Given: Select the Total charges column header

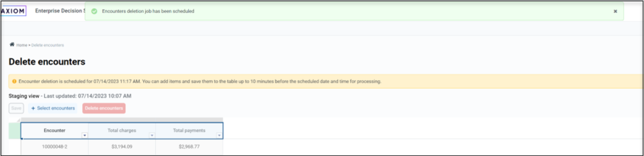Looking at the screenshot, I should (x=122, y=131).
